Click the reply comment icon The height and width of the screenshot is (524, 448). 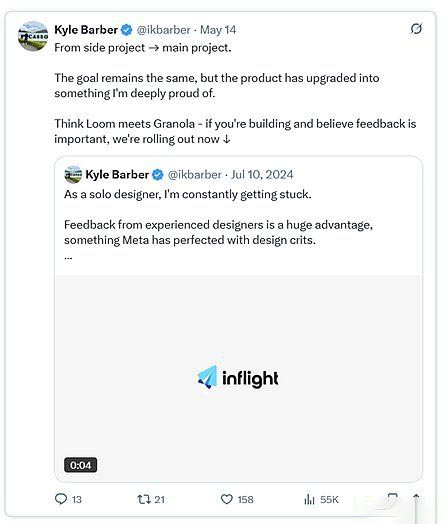tap(61, 499)
